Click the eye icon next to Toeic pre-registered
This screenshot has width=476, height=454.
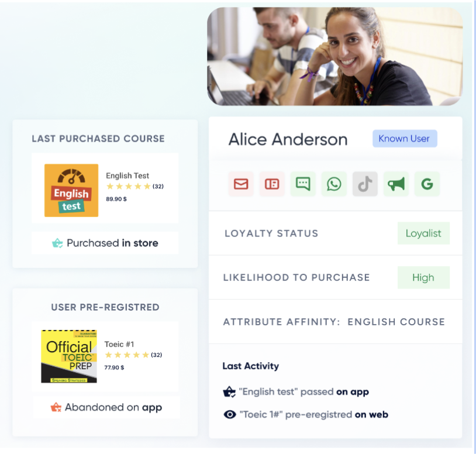tap(230, 414)
